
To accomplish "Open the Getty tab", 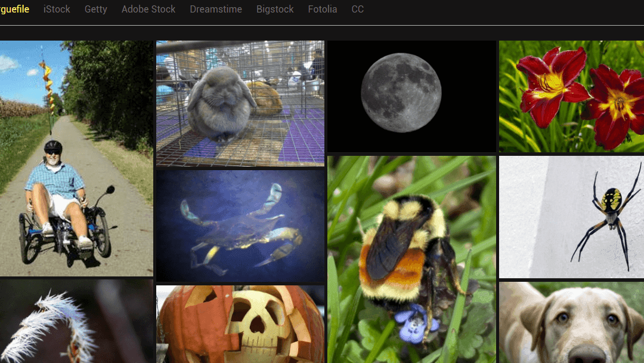I will [95, 9].
